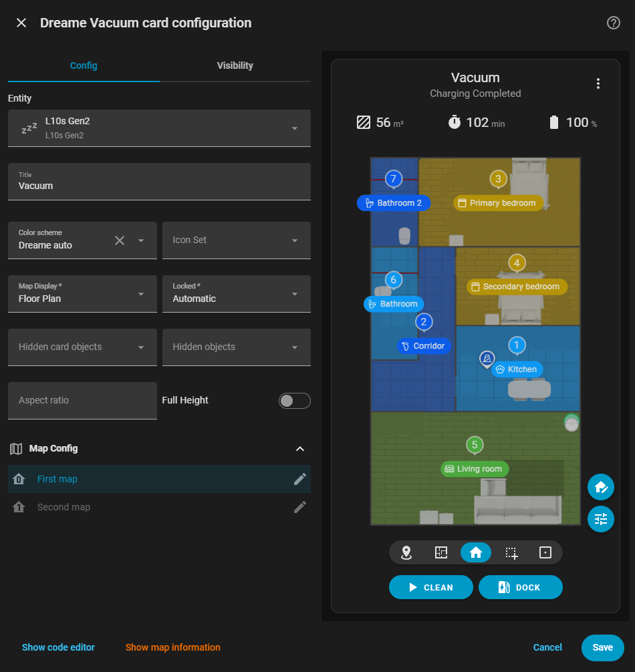Select room number 4 marker
Image resolution: width=635 pixels, height=672 pixels.
coord(517,263)
